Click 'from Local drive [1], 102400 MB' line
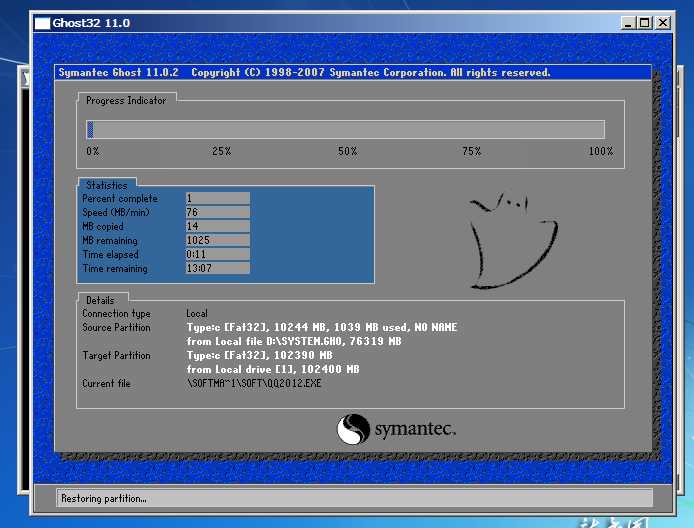The image size is (694, 528). click(273, 369)
